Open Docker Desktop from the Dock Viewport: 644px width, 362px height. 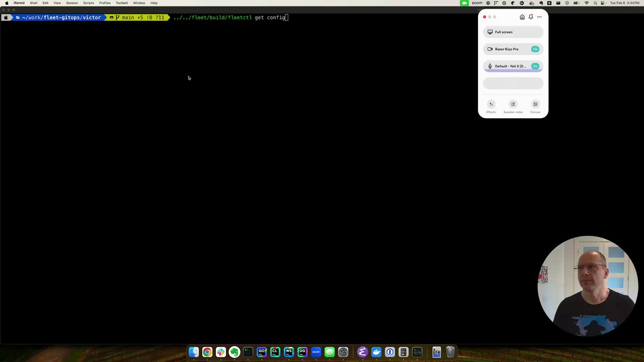pos(376,352)
